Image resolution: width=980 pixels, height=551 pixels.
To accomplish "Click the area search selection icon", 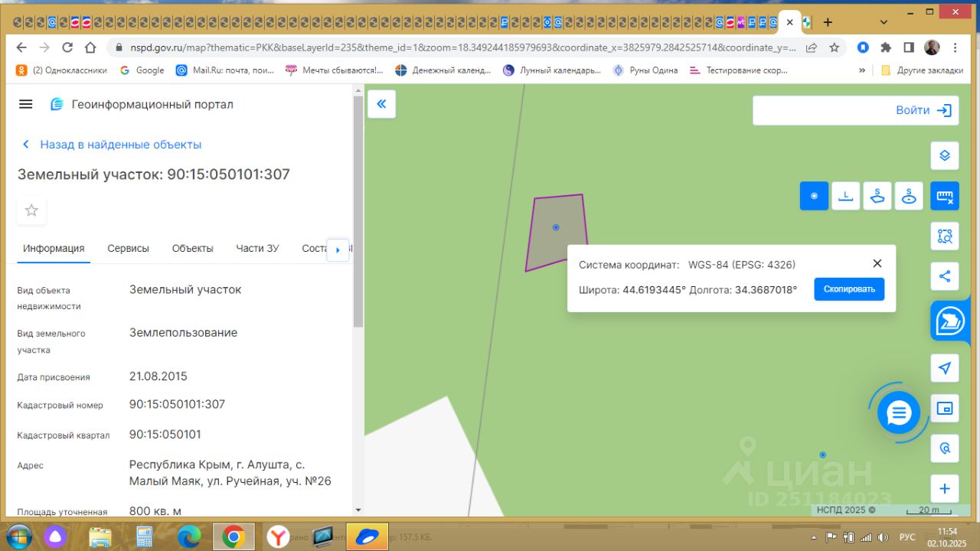I will click(945, 236).
